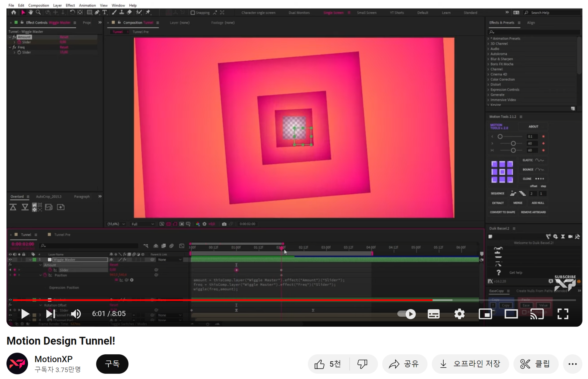Viewport: 588px width, 379px height.
Task: Switch to the Tunnel Pre timeline tab
Action: (x=62, y=235)
